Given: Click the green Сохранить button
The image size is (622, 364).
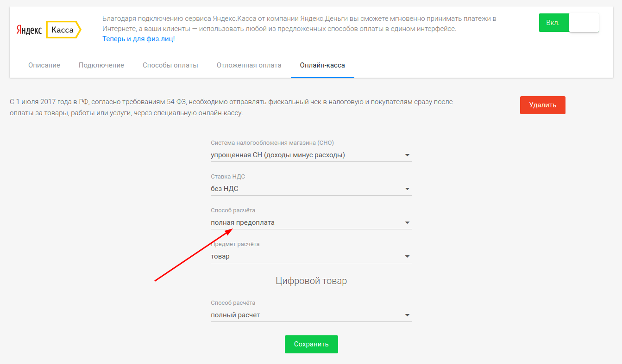Looking at the screenshot, I should pyautogui.click(x=311, y=344).
